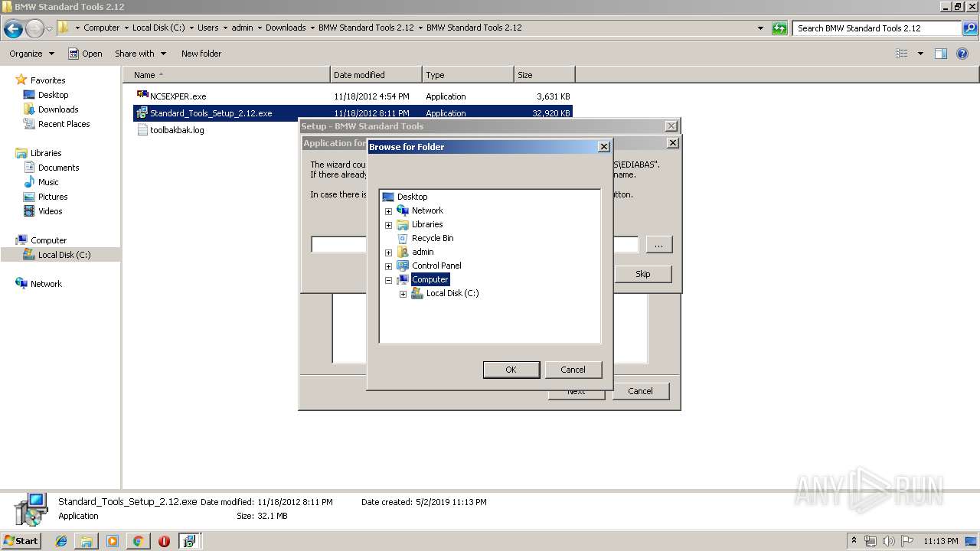
Task: Open the Start menu
Action: tap(21, 541)
